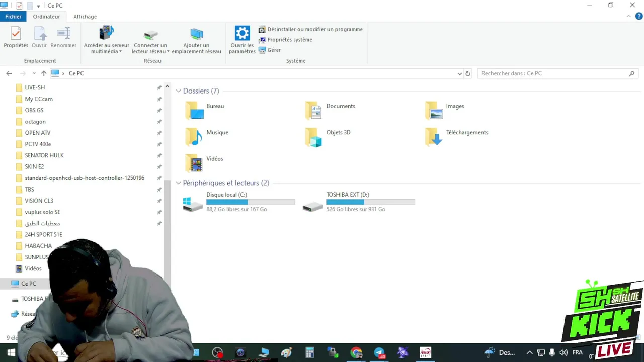Click the Up one level arrow
The image size is (644, 362).
tap(44, 73)
